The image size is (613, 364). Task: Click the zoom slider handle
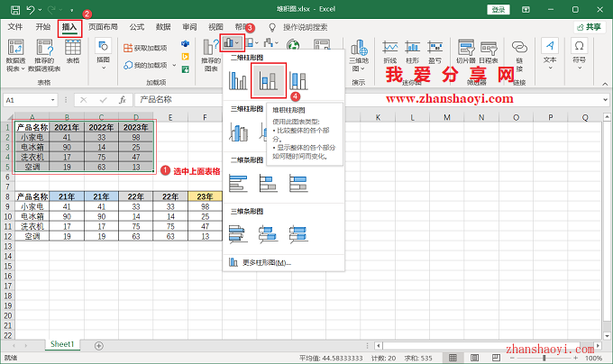(x=544, y=358)
